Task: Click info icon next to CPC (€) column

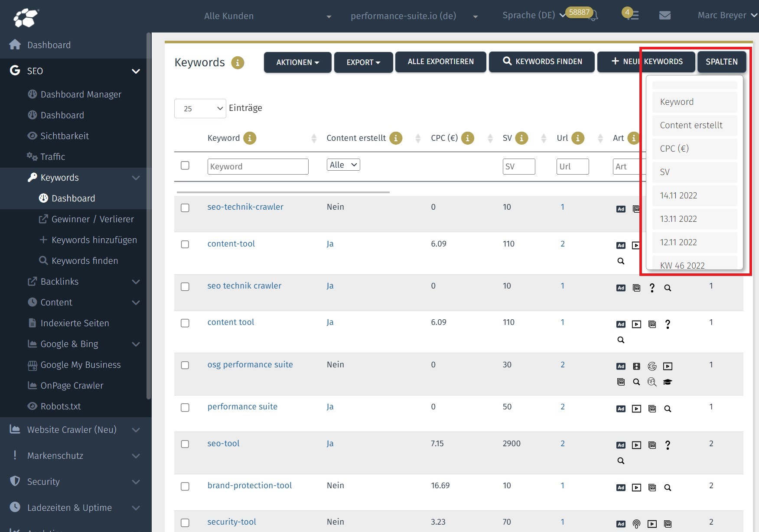Action: coord(467,138)
